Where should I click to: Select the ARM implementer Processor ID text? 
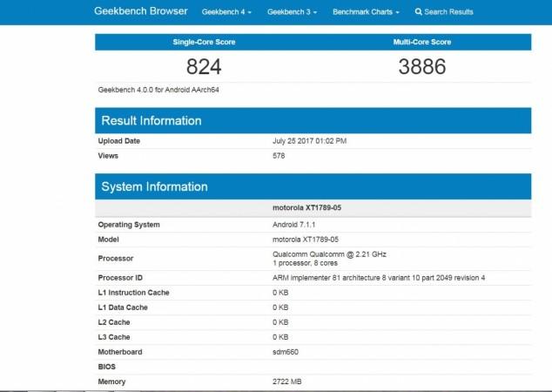pyautogui.click(x=378, y=277)
